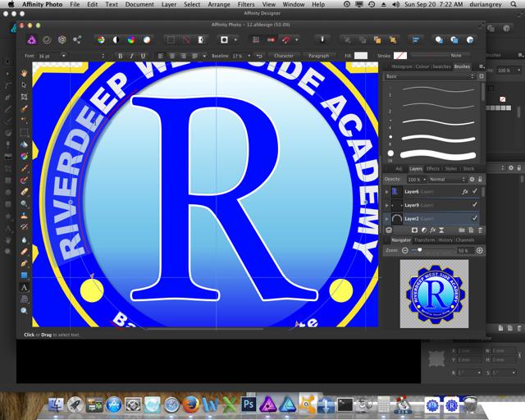This screenshot has width=525, height=420.
Task: Click the Italic text formatting button
Action: click(131, 56)
